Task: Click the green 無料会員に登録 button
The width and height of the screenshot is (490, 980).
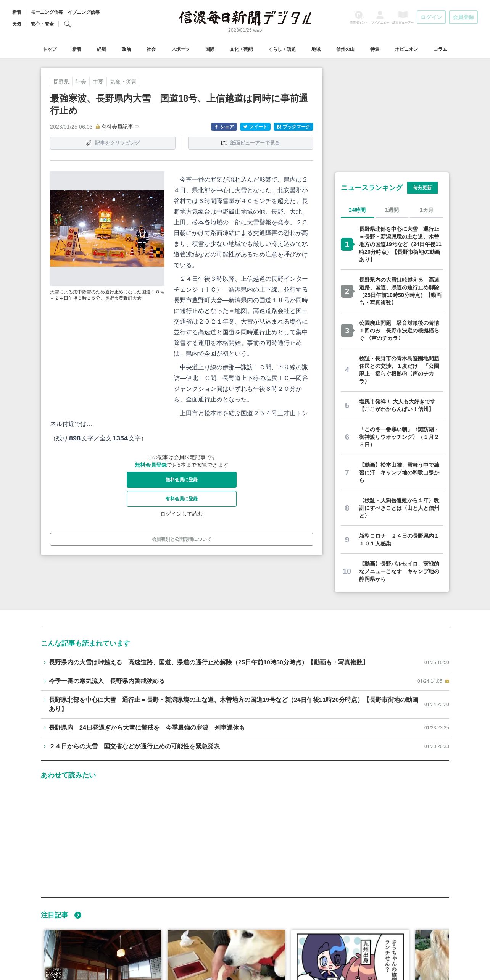Action: click(182, 480)
